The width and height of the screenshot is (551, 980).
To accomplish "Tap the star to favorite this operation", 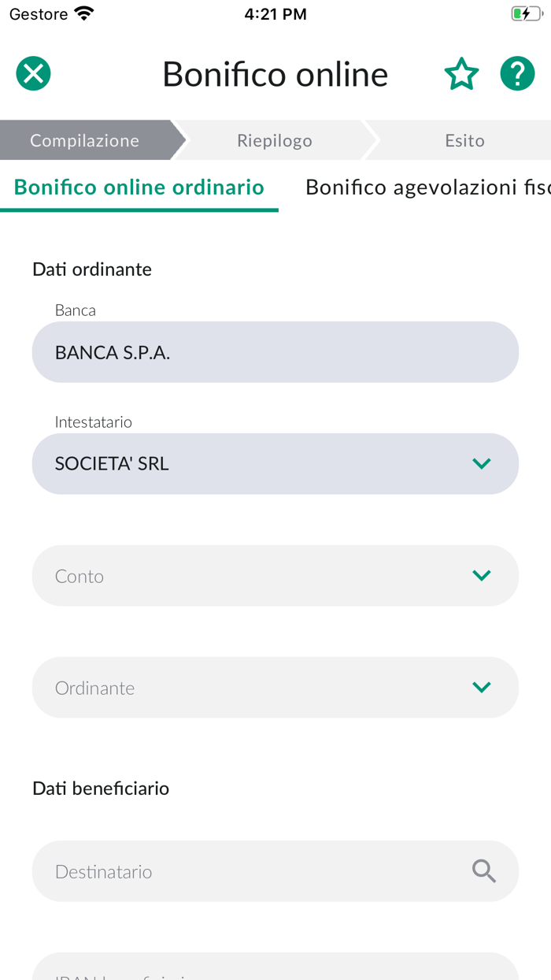I will tap(461, 73).
